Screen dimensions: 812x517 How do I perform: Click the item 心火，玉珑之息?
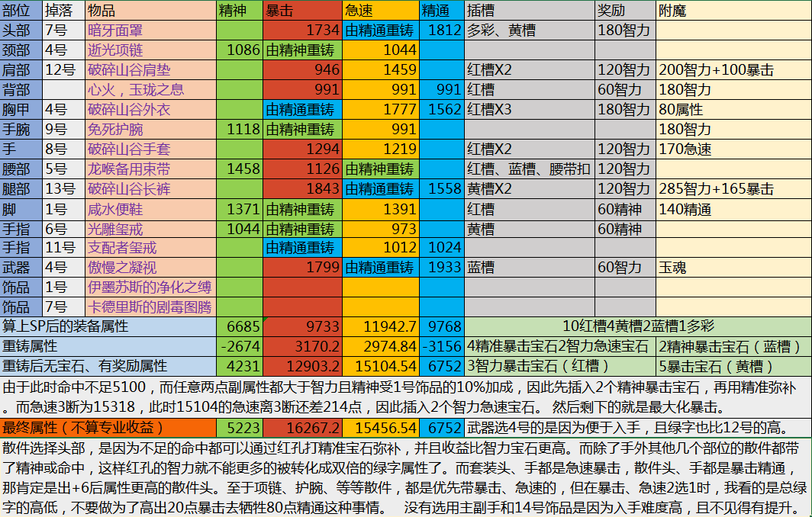(150, 89)
